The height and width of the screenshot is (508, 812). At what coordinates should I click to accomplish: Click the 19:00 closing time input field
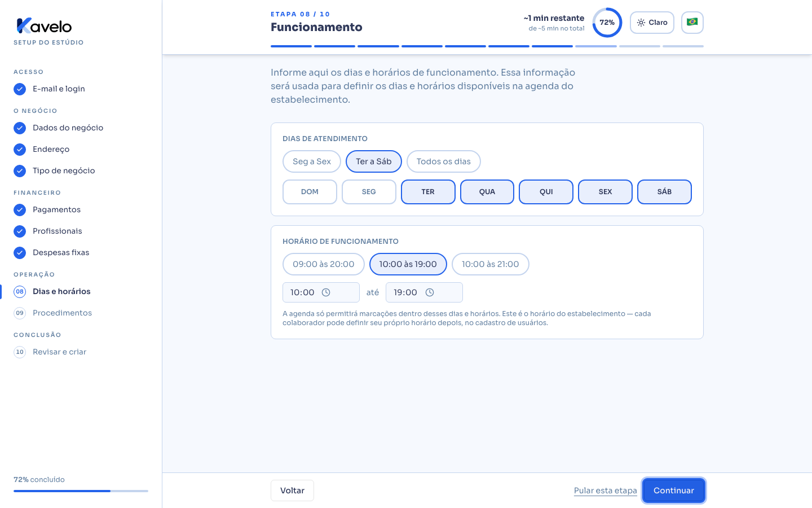click(x=424, y=292)
